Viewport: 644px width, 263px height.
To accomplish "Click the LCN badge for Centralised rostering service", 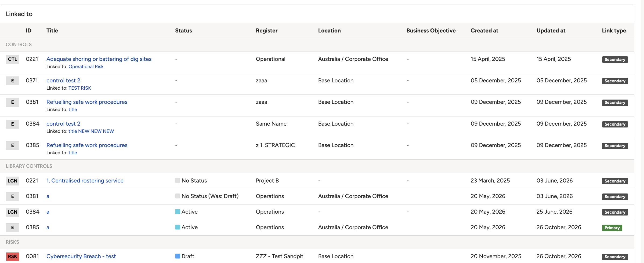I will (13, 181).
